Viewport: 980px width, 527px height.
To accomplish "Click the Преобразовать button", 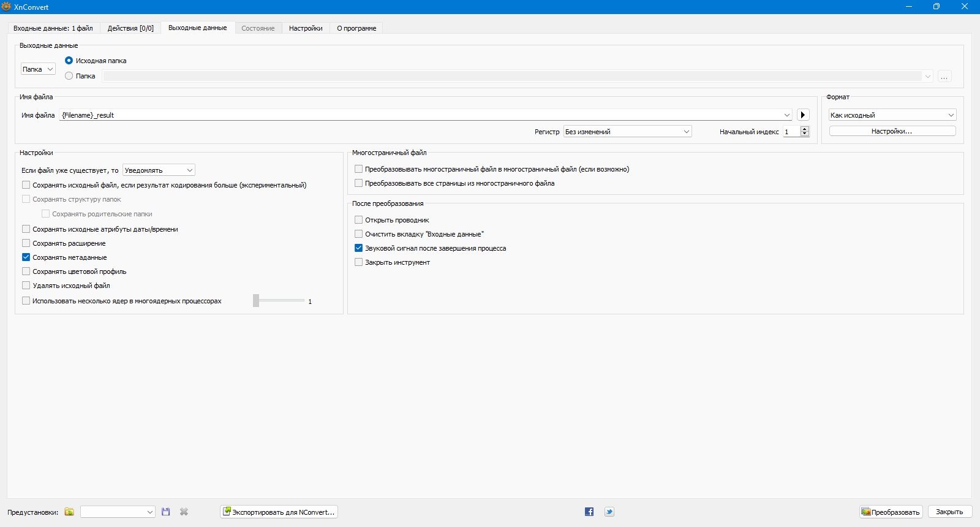I will [x=891, y=512].
